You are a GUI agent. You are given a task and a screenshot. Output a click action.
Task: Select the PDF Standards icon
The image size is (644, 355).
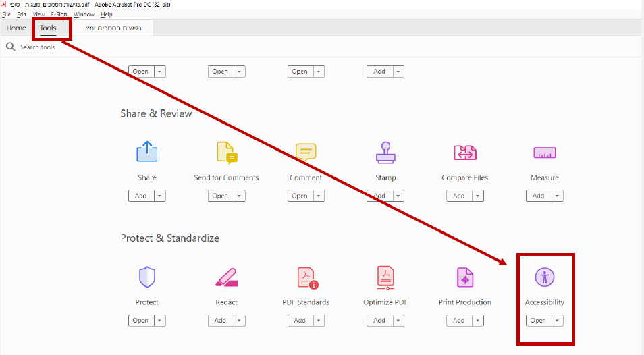[x=308, y=278]
